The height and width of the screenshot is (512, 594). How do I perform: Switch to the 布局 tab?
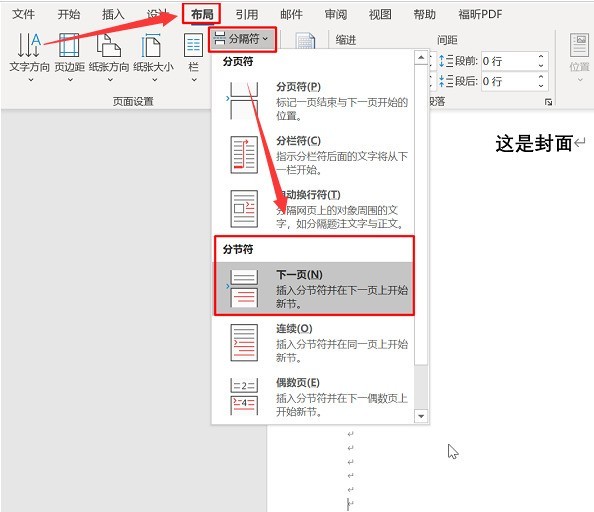[202, 14]
